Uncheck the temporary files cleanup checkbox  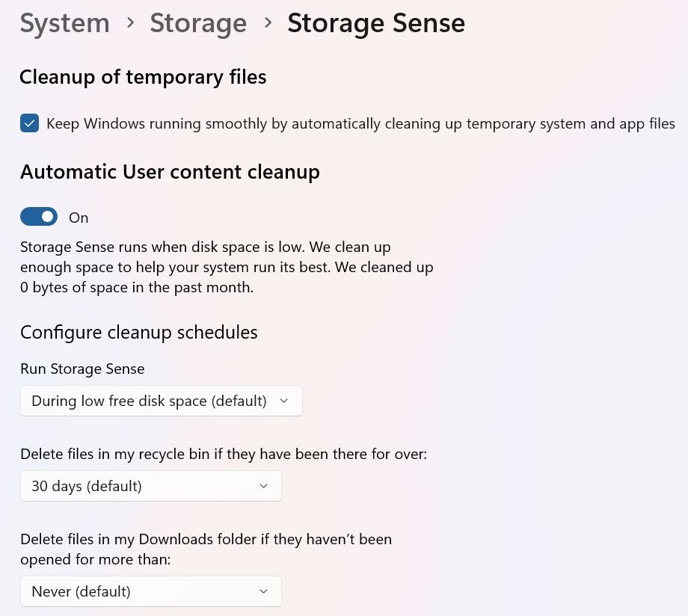[x=30, y=123]
